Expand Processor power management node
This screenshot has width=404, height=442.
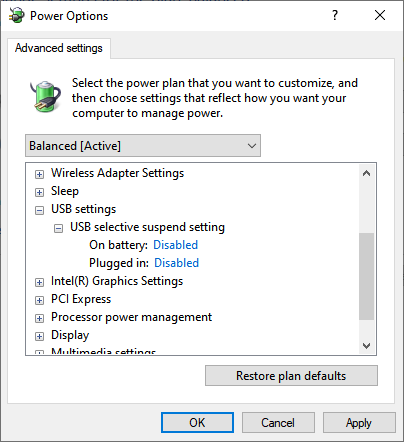tap(39, 318)
